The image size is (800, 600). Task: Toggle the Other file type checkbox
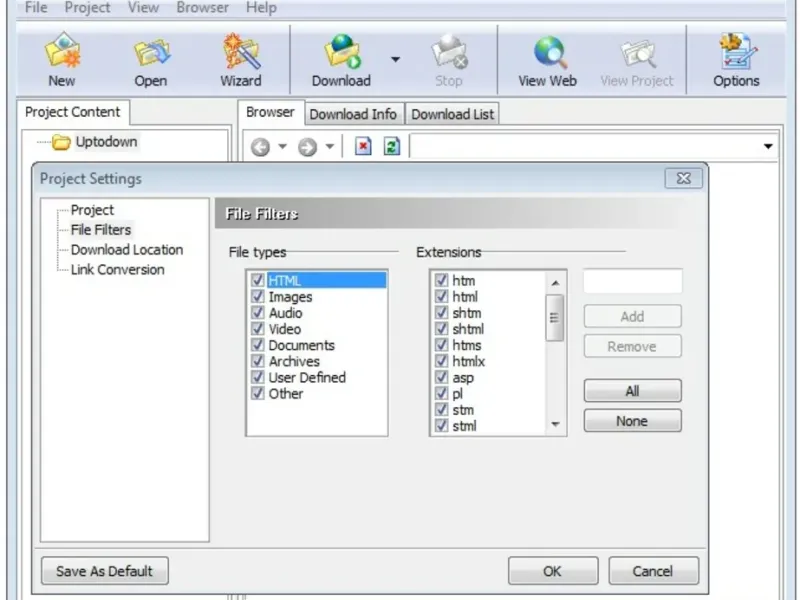pos(258,393)
